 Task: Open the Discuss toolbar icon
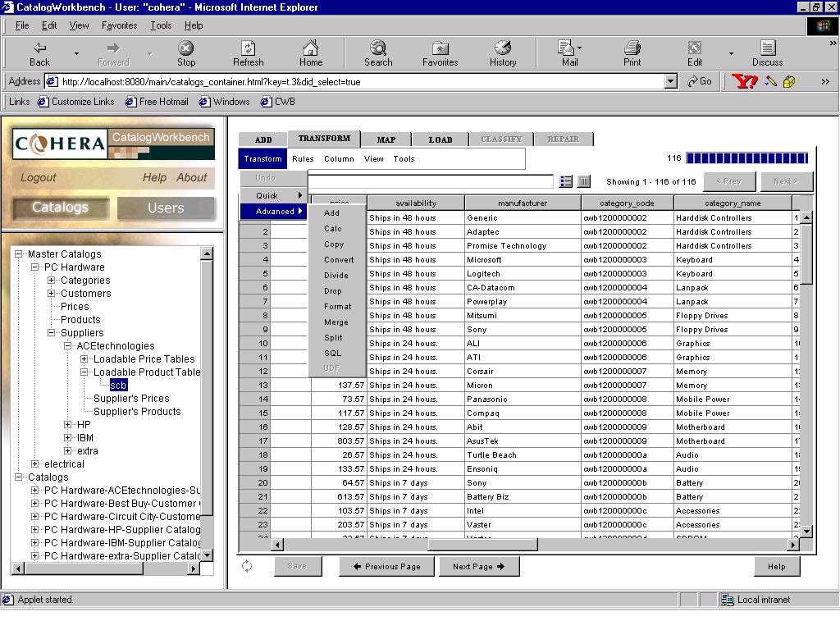tap(768, 48)
